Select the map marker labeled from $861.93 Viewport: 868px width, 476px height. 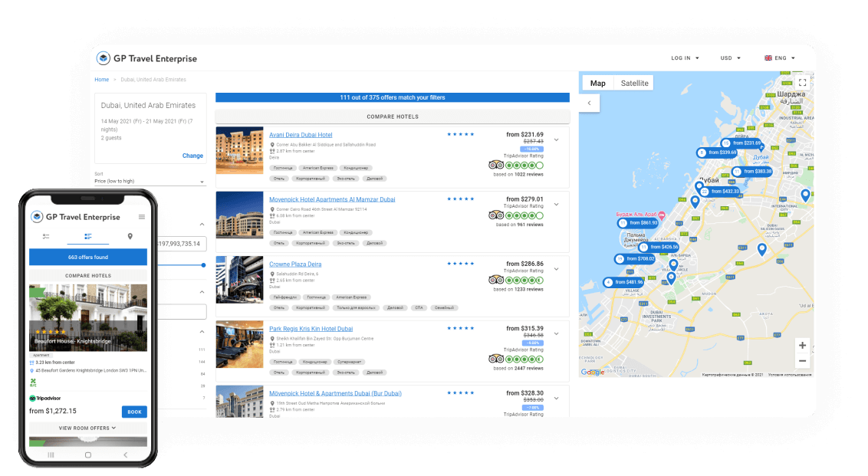click(638, 223)
